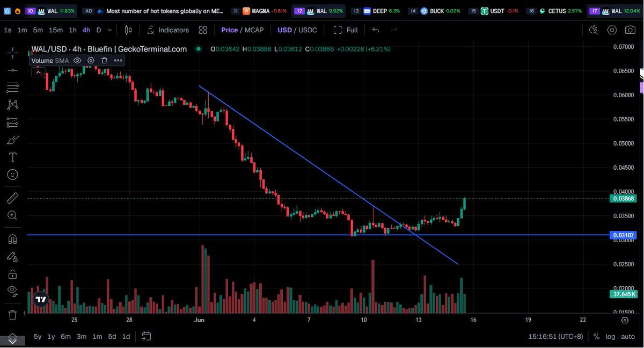Screen dimensions: 644x348
Task: Open the go to date calendar
Action: (147, 336)
